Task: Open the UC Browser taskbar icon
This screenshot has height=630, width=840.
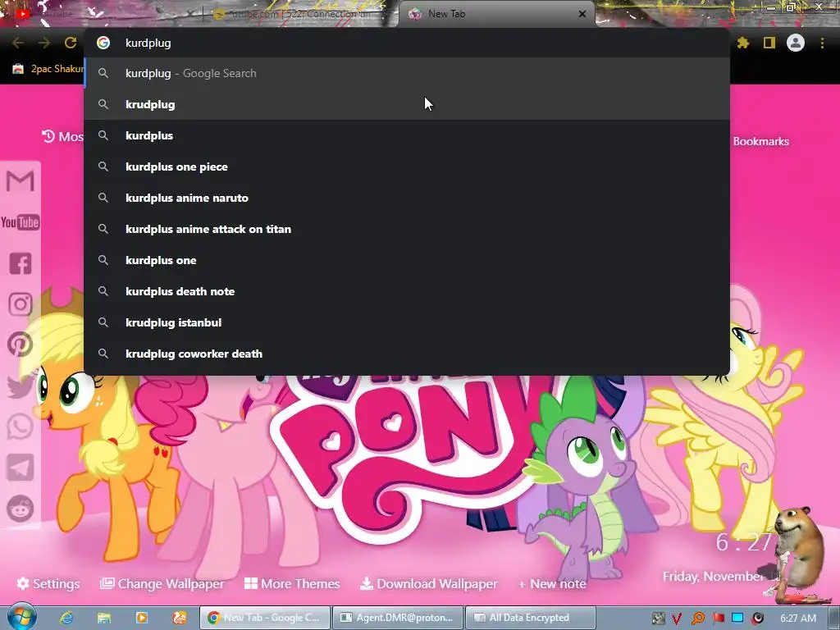Action: click(180, 618)
